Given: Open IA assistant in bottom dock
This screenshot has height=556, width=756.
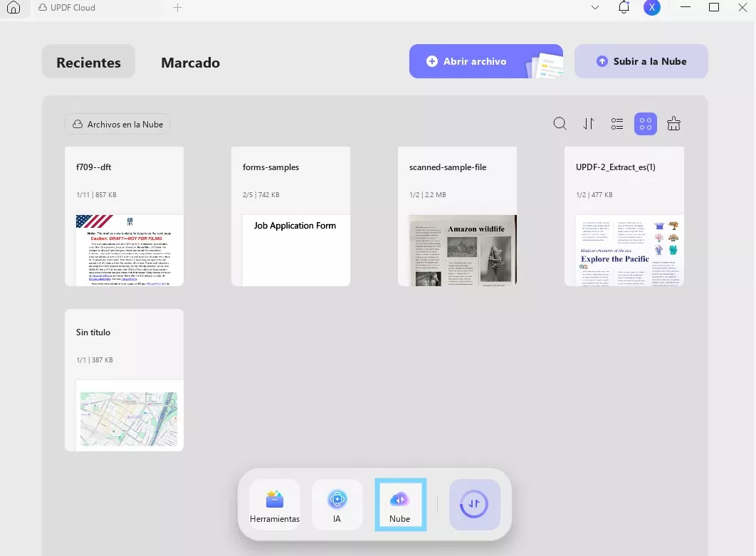Looking at the screenshot, I should (337, 505).
